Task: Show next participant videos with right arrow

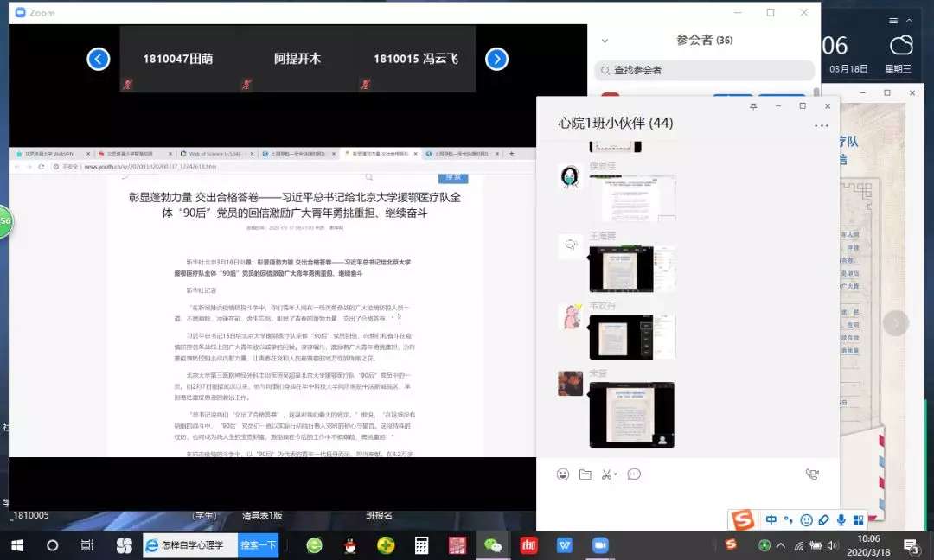Action: (x=496, y=59)
